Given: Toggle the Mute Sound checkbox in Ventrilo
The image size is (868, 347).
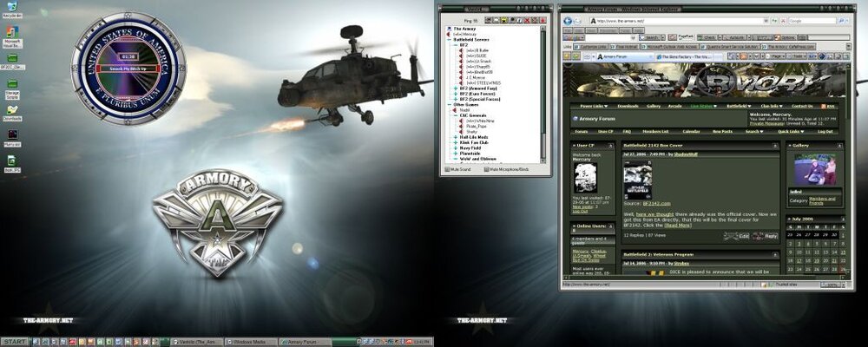Looking at the screenshot, I should tap(448, 169).
